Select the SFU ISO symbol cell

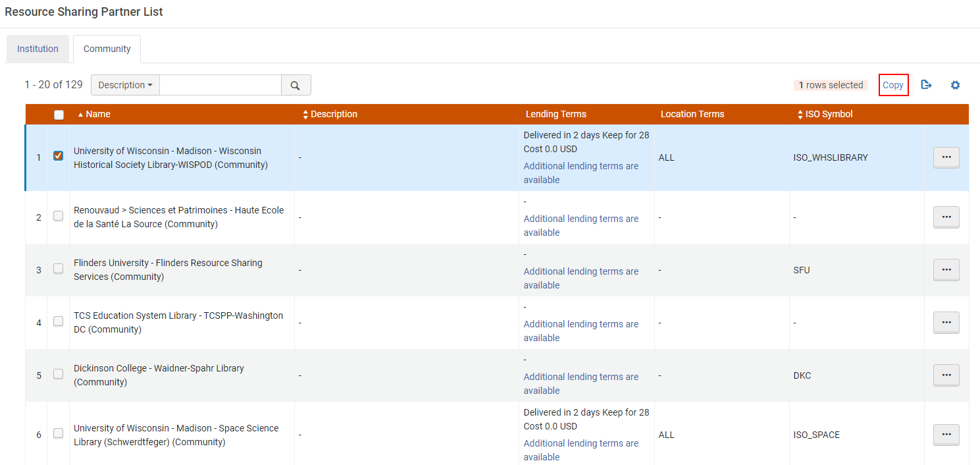tap(802, 270)
